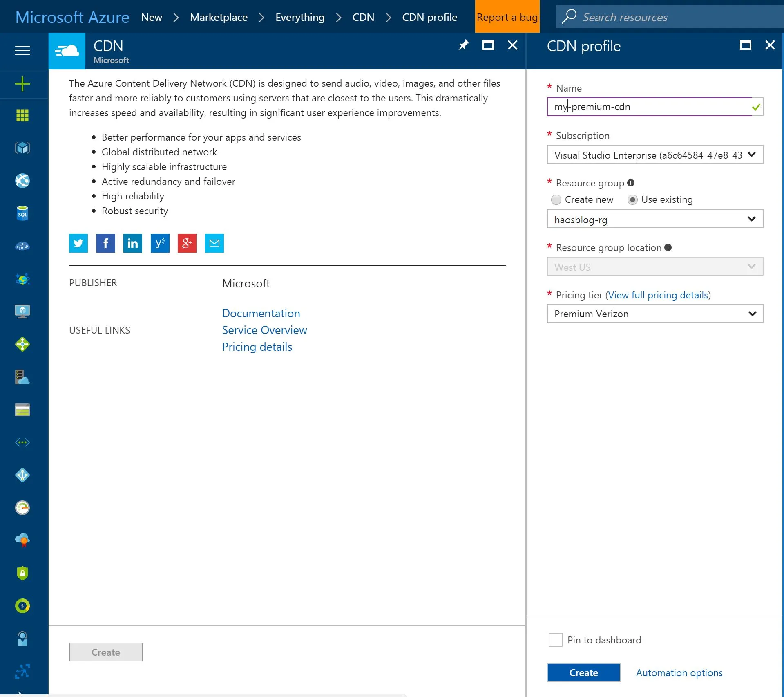Screen dimensions: 784x697
Task: Maximize the CDN profile blade
Action: [746, 45]
